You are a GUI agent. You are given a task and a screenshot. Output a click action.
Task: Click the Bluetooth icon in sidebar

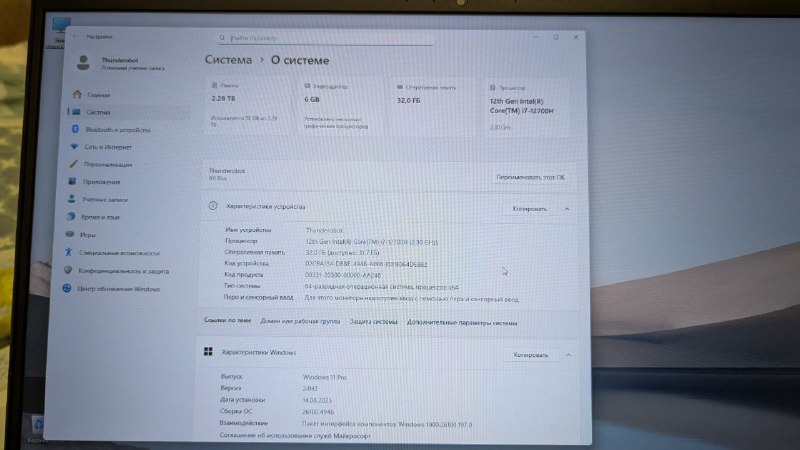tap(75, 129)
